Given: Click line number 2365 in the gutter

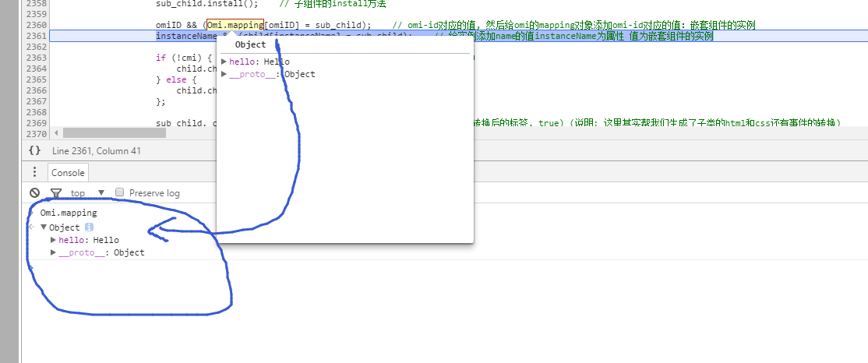Looking at the screenshot, I should pos(36,79).
